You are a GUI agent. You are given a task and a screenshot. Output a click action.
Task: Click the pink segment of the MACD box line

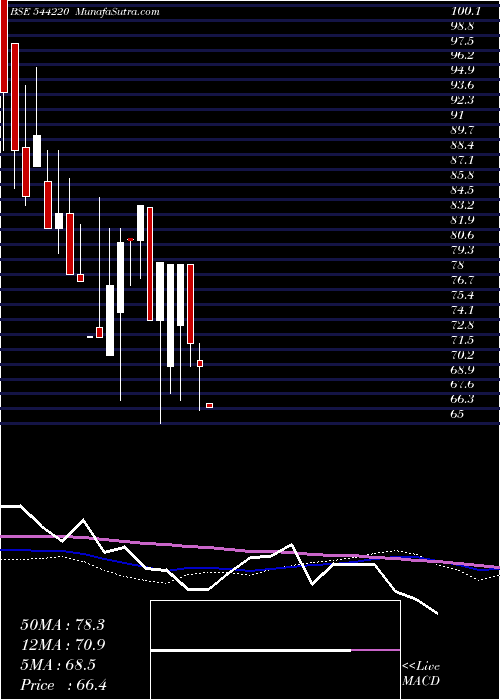tap(375, 650)
